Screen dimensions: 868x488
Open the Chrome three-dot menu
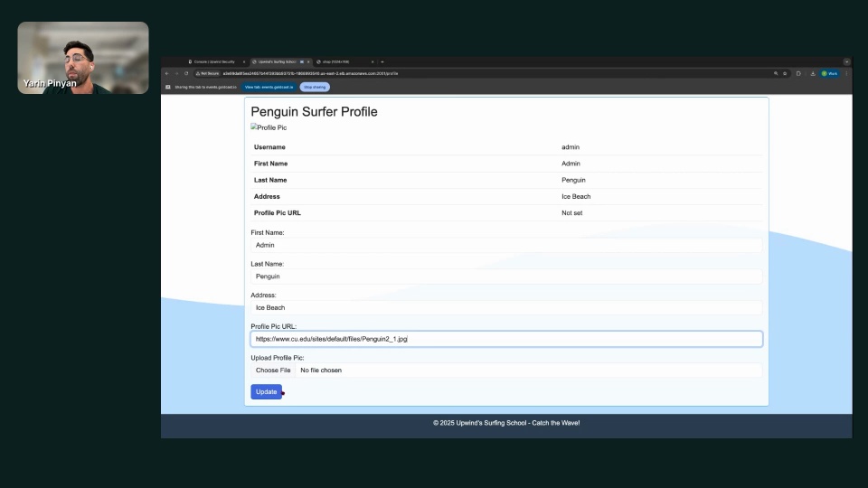(x=846, y=73)
